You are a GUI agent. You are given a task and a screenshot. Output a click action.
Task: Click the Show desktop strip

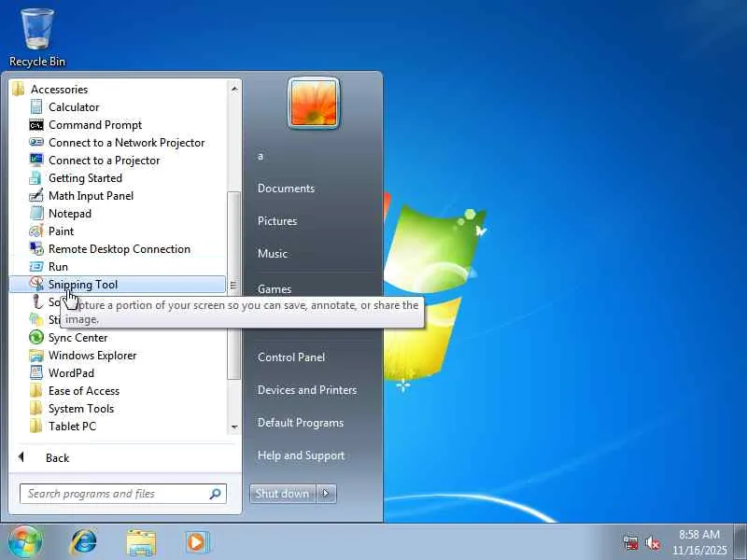(x=740, y=542)
